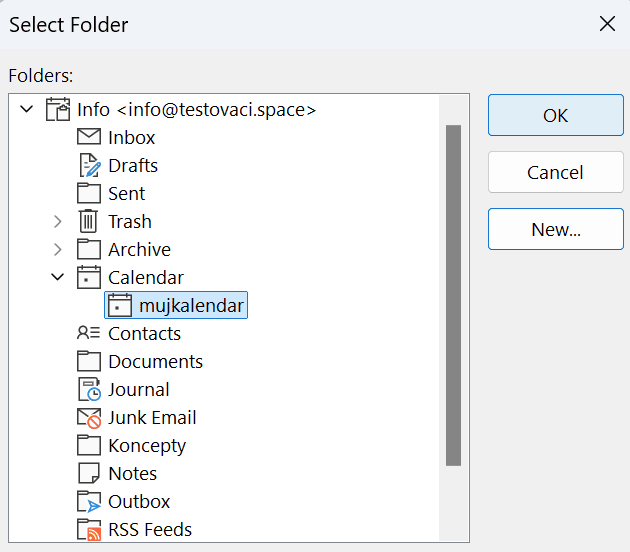This screenshot has width=630, height=552.
Task: Select the Trash bin icon
Action: 88,221
